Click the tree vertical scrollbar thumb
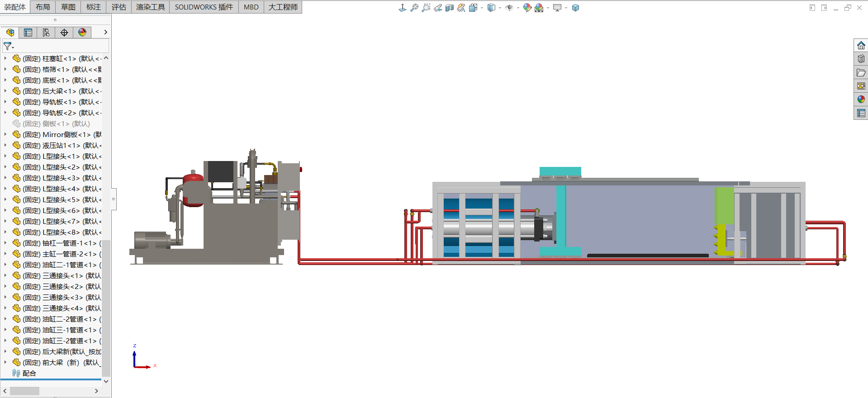 coord(106,308)
